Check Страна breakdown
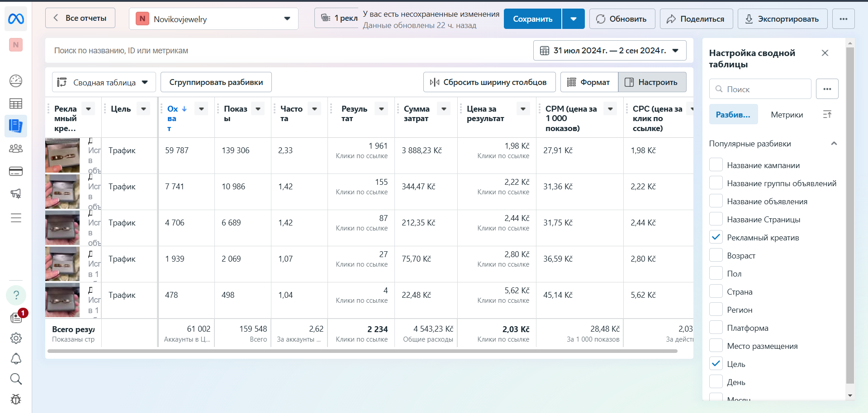The width and height of the screenshot is (868, 413). coord(716,291)
